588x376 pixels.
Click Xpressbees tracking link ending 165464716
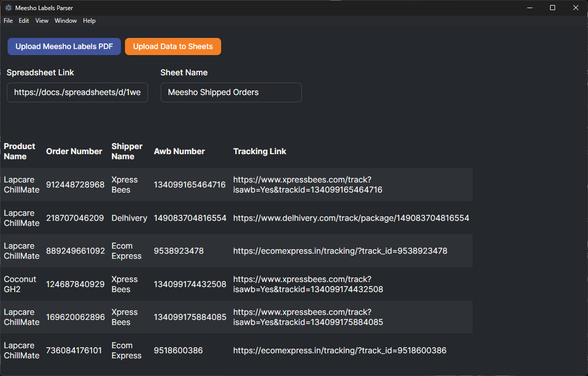point(308,184)
